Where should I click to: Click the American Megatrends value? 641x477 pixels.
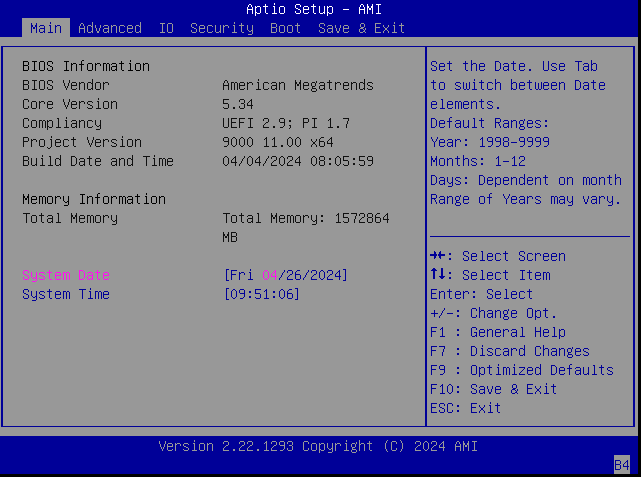click(x=298, y=85)
